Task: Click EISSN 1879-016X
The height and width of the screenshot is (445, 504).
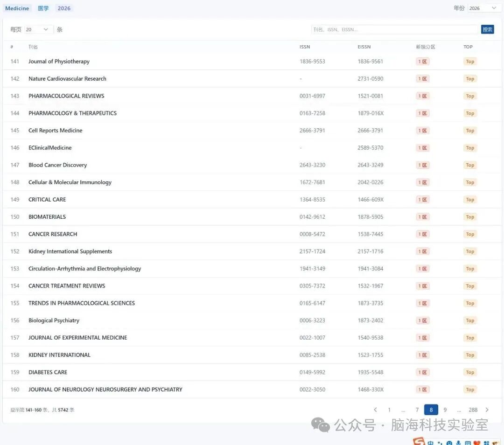Action: (x=370, y=113)
